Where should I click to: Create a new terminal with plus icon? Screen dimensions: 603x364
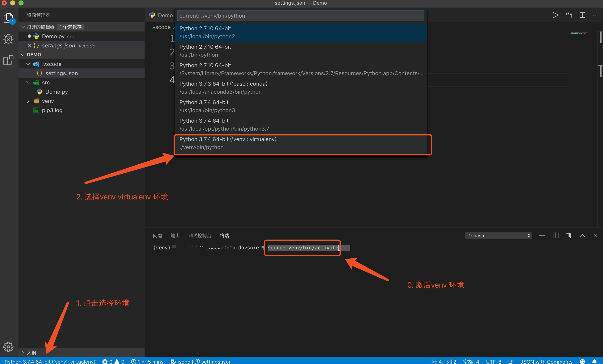[x=542, y=235]
